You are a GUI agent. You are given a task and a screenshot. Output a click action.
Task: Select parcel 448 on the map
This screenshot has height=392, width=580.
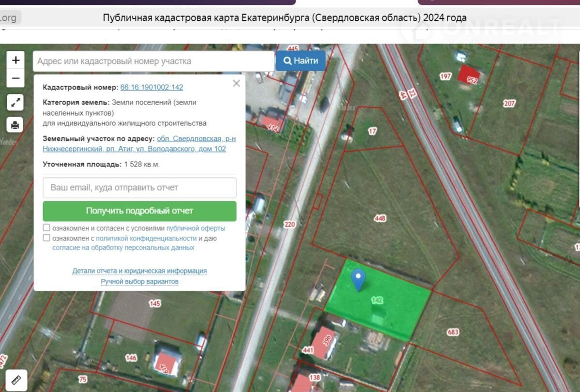click(x=380, y=218)
